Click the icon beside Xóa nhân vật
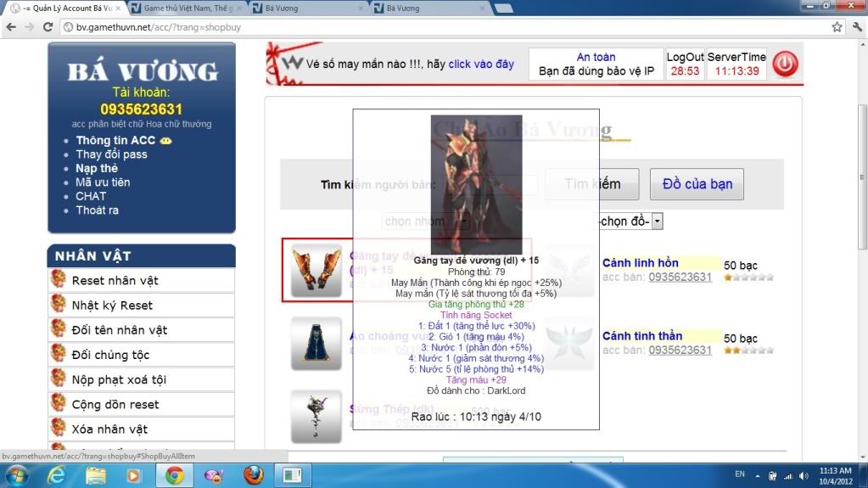The image size is (868, 488). (x=59, y=428)
